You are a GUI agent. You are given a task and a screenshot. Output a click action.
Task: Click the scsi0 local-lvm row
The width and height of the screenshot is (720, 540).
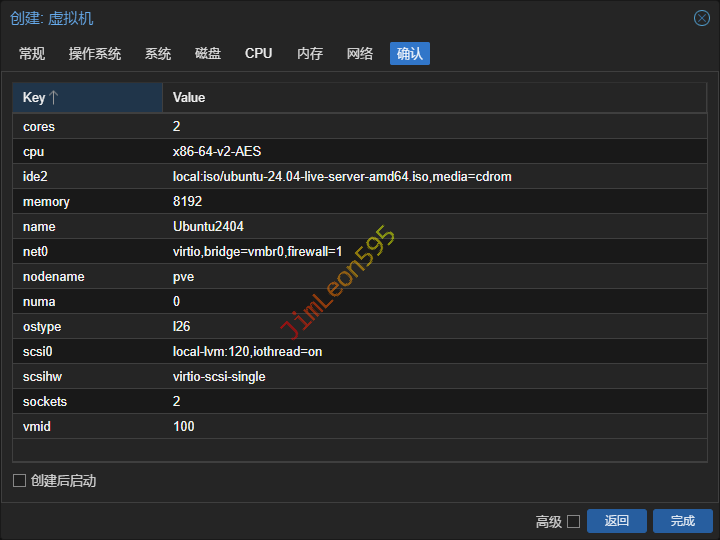(248, 352)
